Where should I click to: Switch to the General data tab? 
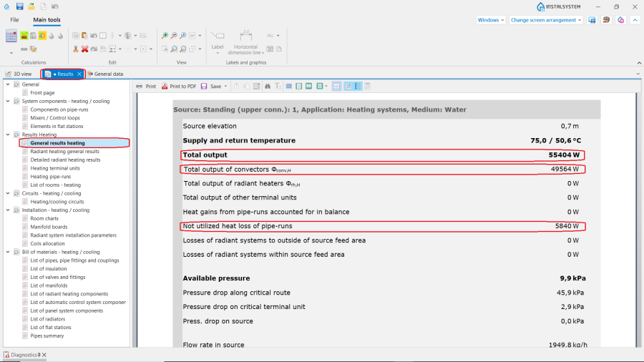[x=104, y=74]
